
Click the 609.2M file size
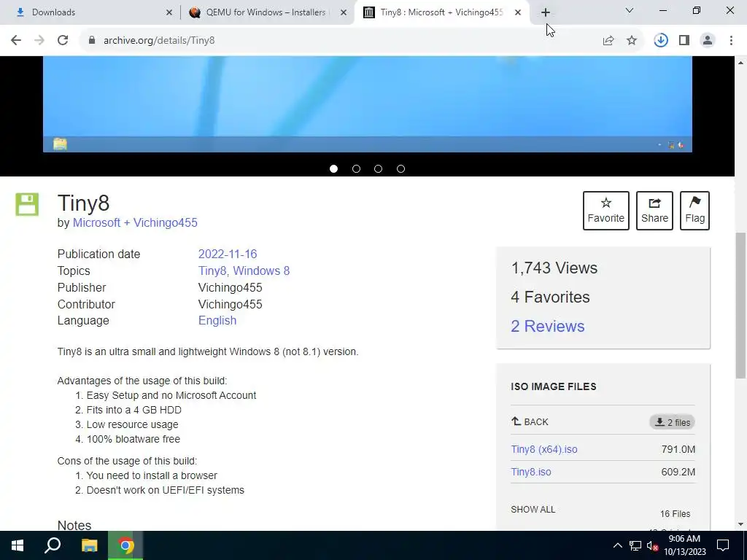[678, 472]
